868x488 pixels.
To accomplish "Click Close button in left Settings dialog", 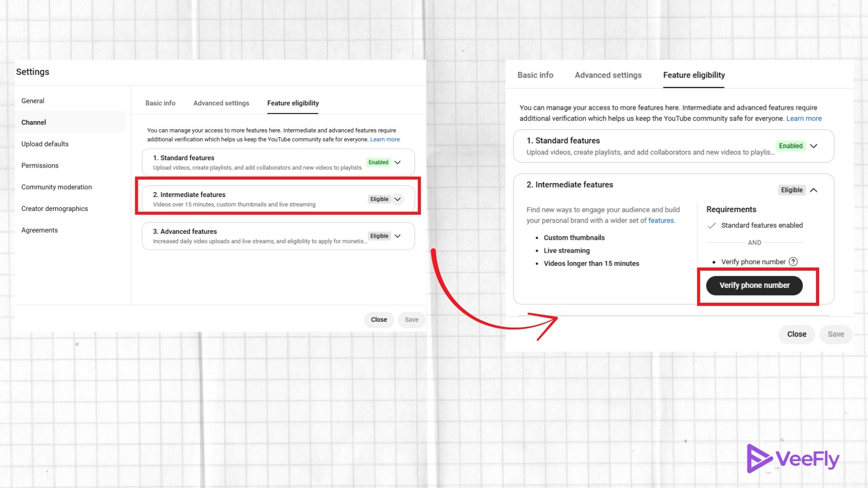I will [379, 319].
